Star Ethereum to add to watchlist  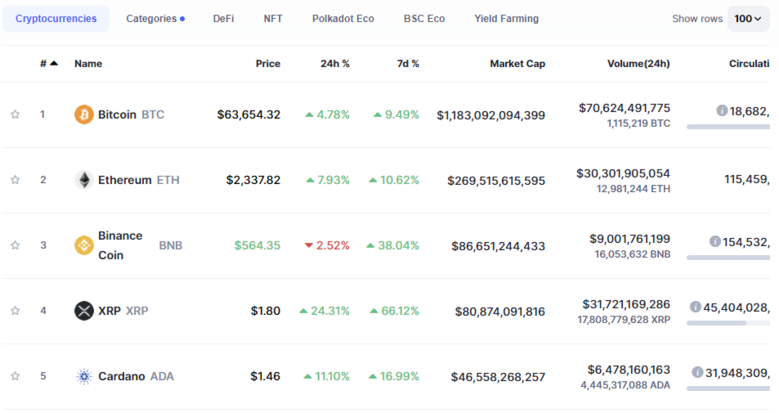tap(15, 180)
